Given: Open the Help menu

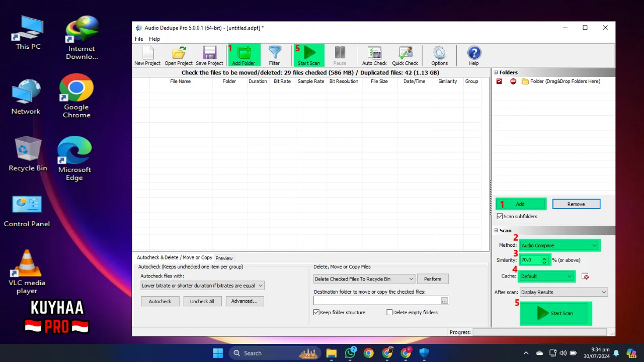Looking at the screenshot, I should coord(154,39).
